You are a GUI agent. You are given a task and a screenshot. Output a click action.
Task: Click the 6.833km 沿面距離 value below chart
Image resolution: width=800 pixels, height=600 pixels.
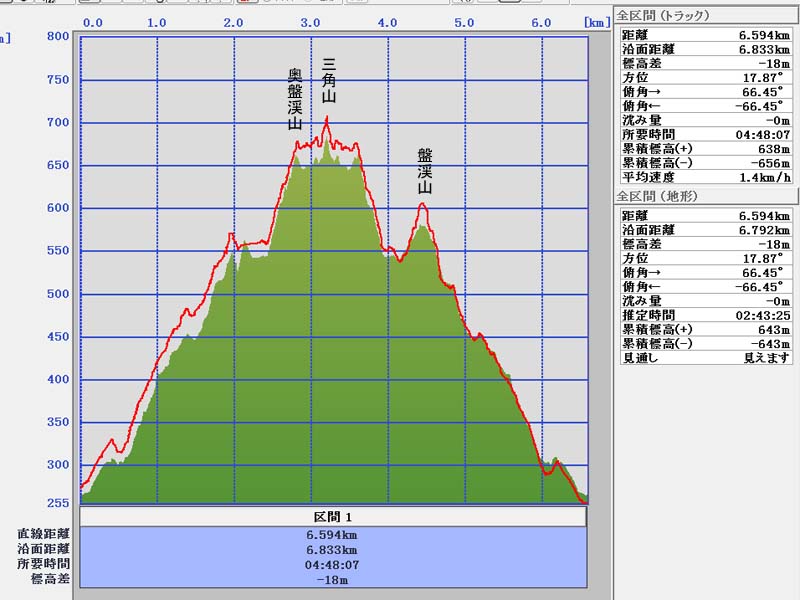pyautogui.click(x=333, y=550)
